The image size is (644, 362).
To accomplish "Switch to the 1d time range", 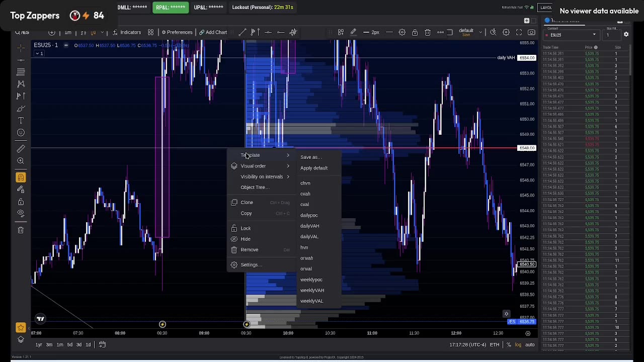I will pyautogui.click(x=88, y=344).
